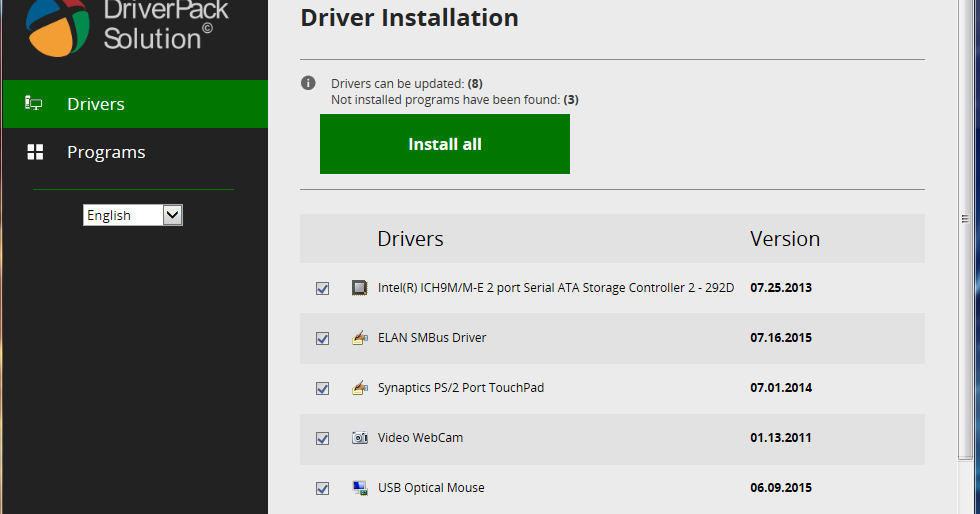
Task: Uncheck the USB Optical Mouse checkbox
Action: coord(322,488)
